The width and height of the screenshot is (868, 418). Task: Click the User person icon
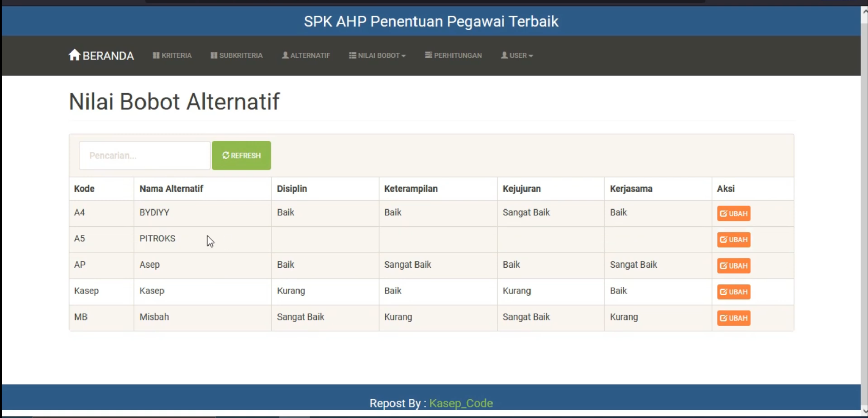[504, 55]
